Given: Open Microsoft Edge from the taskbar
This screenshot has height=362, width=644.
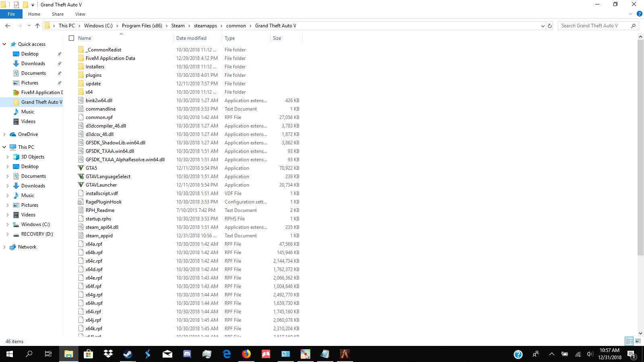Looking at the screenshot, I should point(227,354).
